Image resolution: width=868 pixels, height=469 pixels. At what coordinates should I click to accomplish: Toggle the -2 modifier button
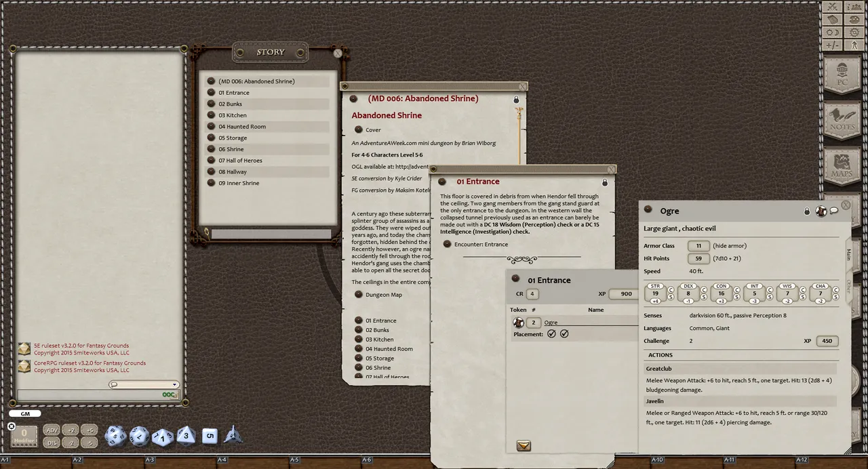click(71, 443)
